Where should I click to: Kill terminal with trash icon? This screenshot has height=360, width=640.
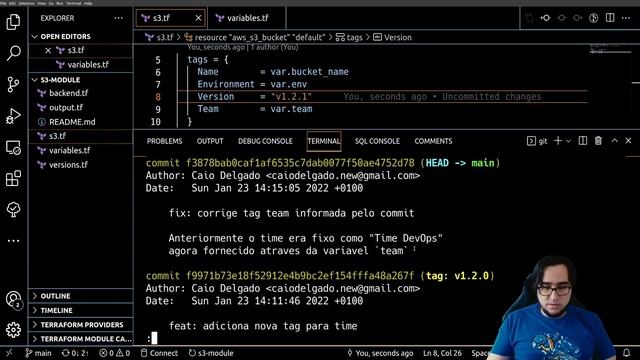(598, 141)
